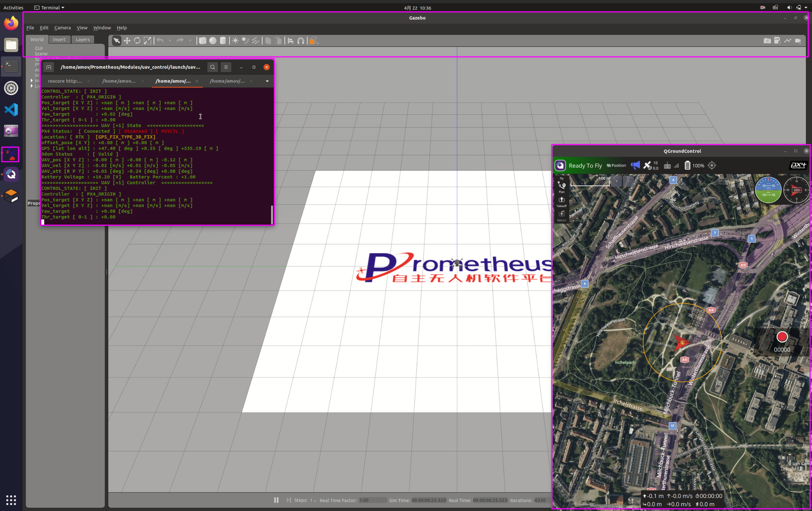Click the red record button in QGroundControl
This screenshot has width=812, height=511.
[x=782, y=337]
